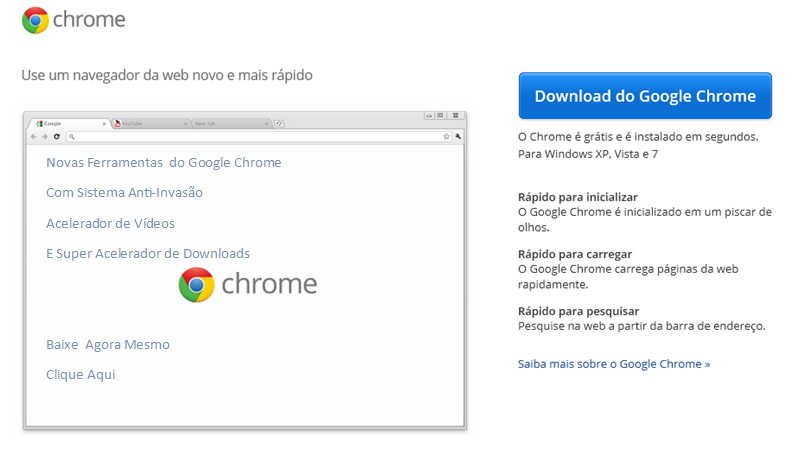Switch to the YouTube tab in mockup
Image resolution: width=795 pixels, height=451 pixels.
tap(151, 123)
